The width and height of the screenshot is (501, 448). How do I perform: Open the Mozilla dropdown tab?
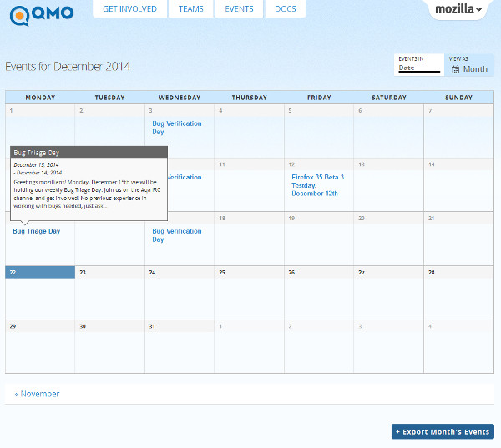459,9
